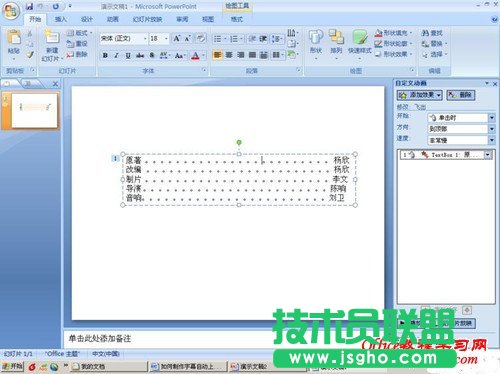Click the Redo icon in quick access toolbar
Viewport: 500px width, 374px height.
pyautogui.click(x=55, y=6)
